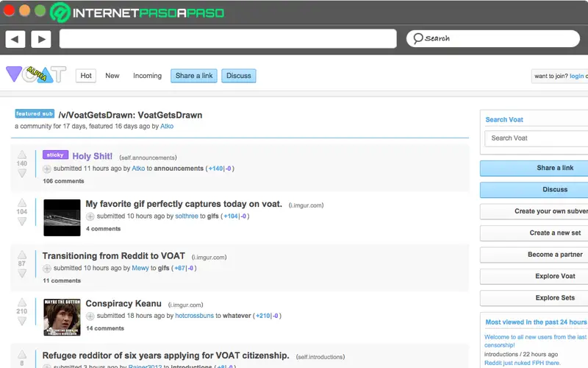Click Create your own subverse button

tap(534, 211)
